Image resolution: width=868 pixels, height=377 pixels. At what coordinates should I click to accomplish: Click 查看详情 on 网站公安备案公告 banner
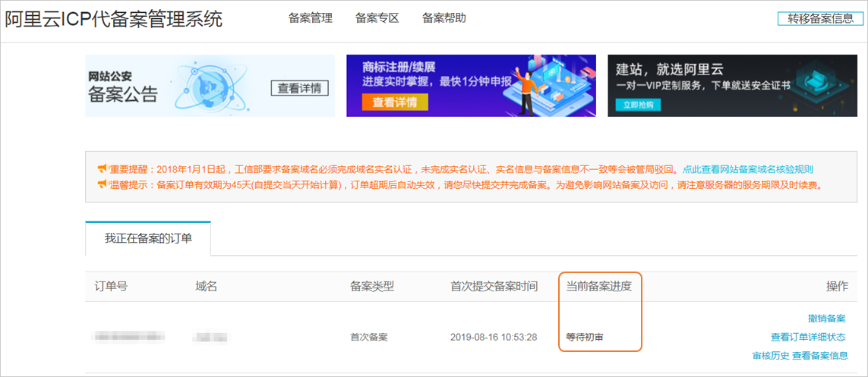(299, 88)
